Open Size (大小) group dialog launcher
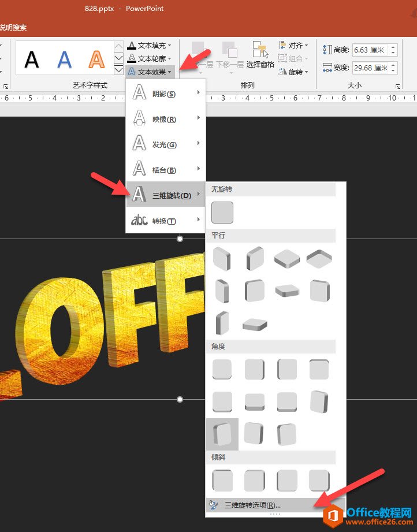Image resolution: width=417 pixels, height=532 pixels. [x=398, y=87]
